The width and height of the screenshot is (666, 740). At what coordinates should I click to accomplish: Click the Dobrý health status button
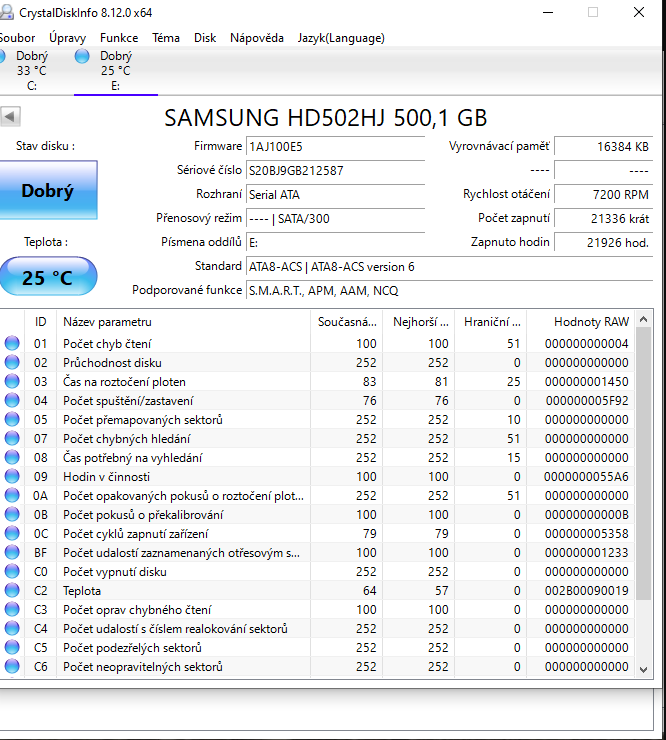pos(48,190)
